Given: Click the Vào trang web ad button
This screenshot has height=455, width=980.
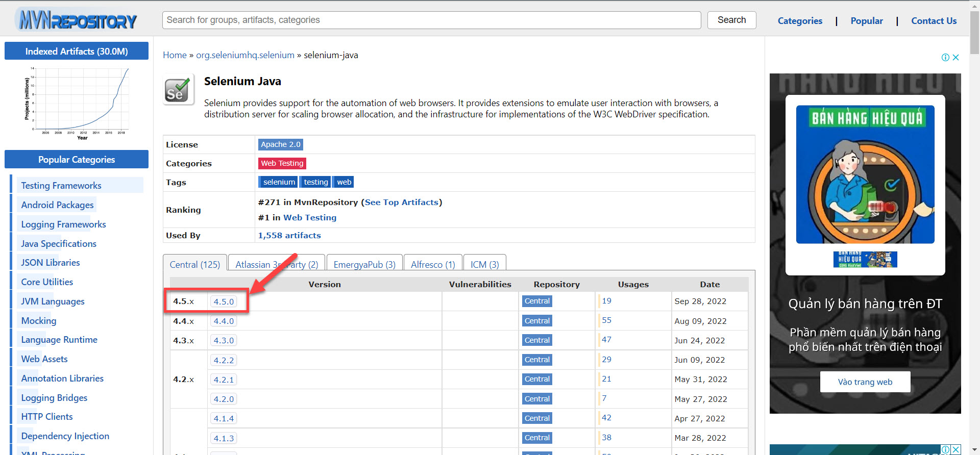Looking at the screenshot, I should [x=865, y=382].
